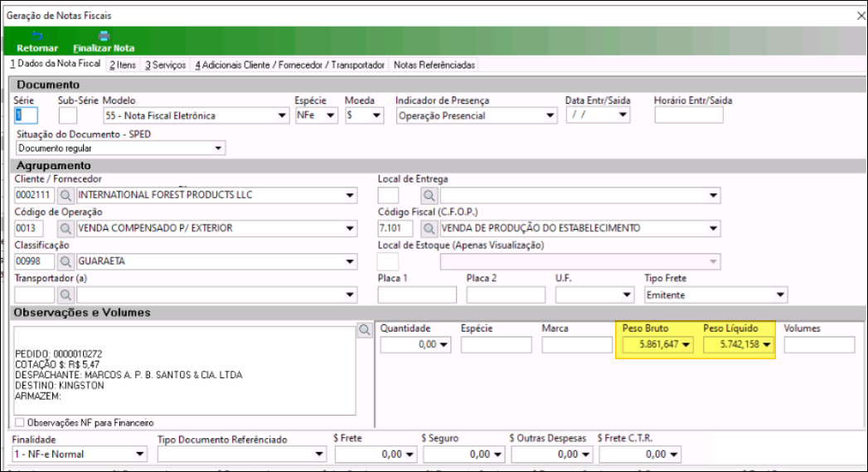Switch to the 2 Itens tab
This screenshot has width=868, height=472.
[123, 65]
